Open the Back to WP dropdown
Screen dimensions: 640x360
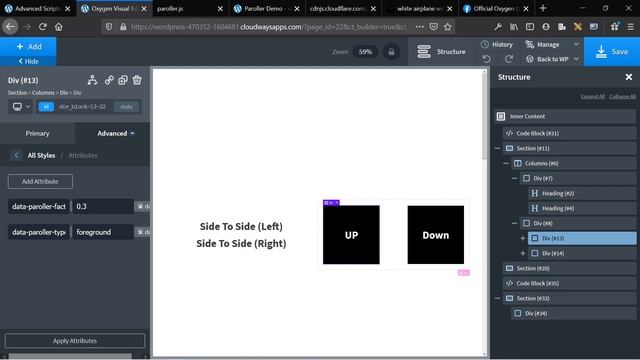point(552,59)
